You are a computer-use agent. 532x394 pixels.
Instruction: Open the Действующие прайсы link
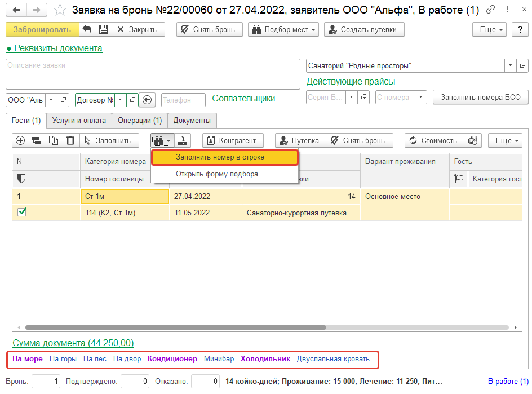click(x=351, y=81)
